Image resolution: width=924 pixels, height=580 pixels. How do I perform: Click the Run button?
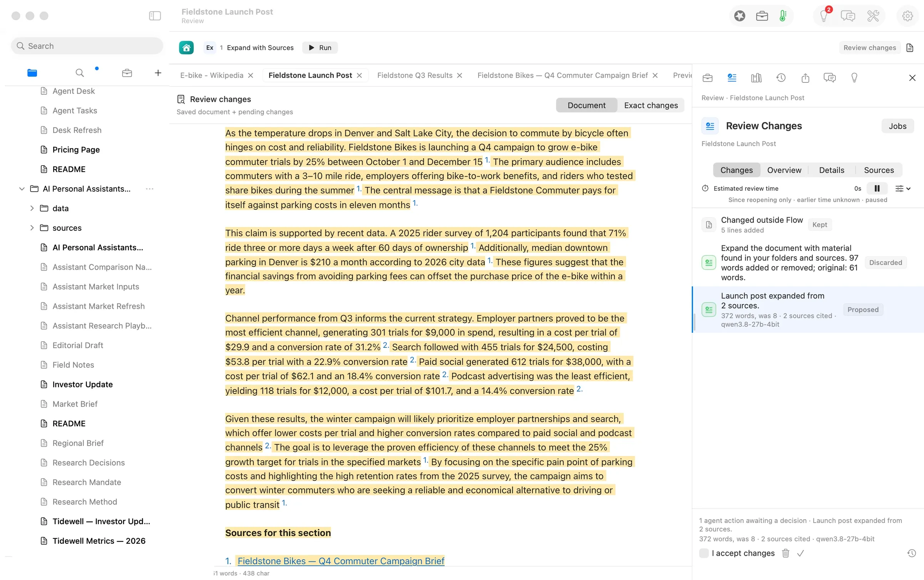click(x=320, y=47)
